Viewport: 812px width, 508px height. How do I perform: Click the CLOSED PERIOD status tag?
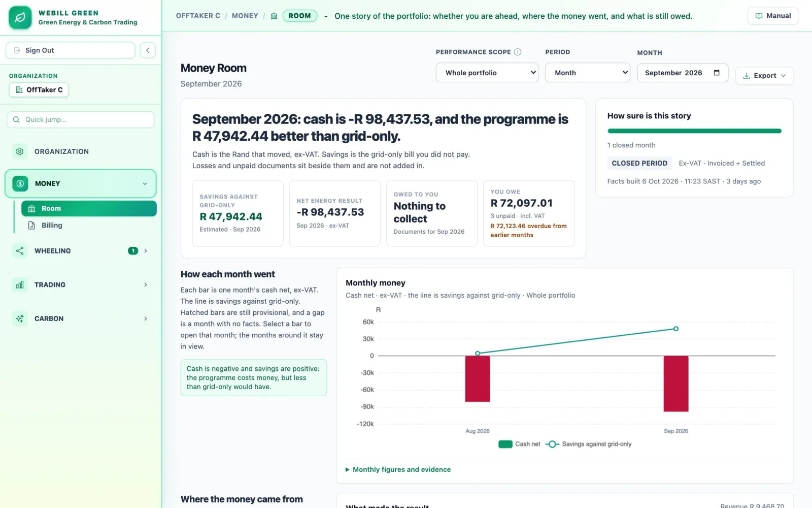(639, 163)
